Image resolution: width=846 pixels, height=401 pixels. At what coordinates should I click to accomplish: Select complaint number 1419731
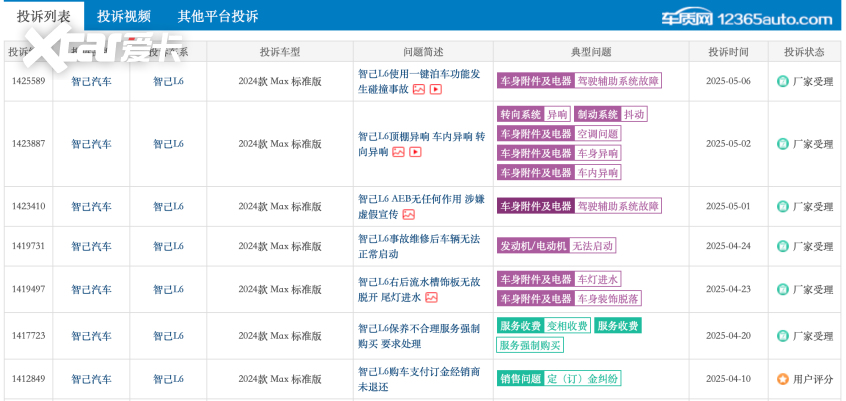click(29, 246)
